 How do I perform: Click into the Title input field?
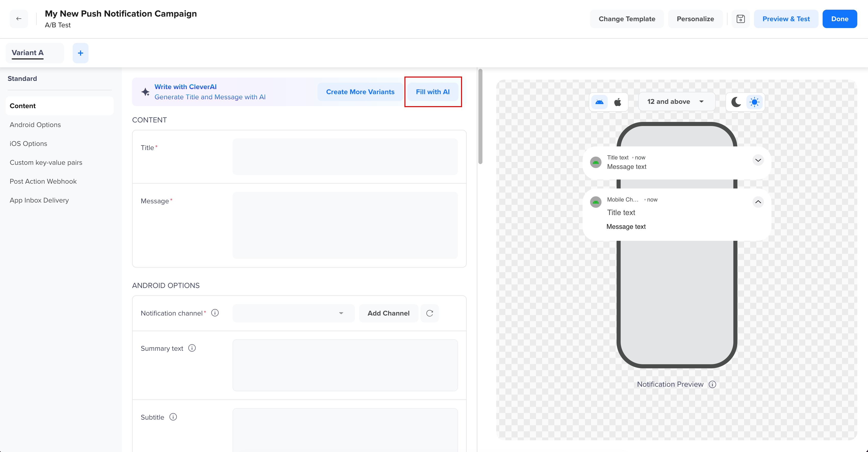[345, 156]
